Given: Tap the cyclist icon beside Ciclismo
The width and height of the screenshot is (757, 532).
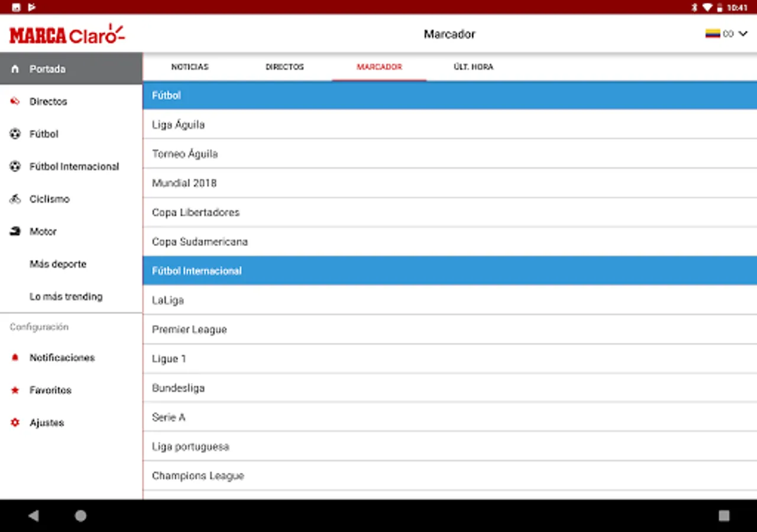Looking at the screenshot, I should point(15,199).
